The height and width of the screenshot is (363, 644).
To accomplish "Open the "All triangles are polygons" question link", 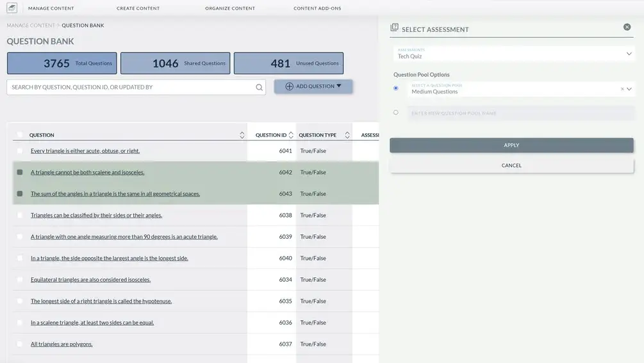I will point(62,344).
